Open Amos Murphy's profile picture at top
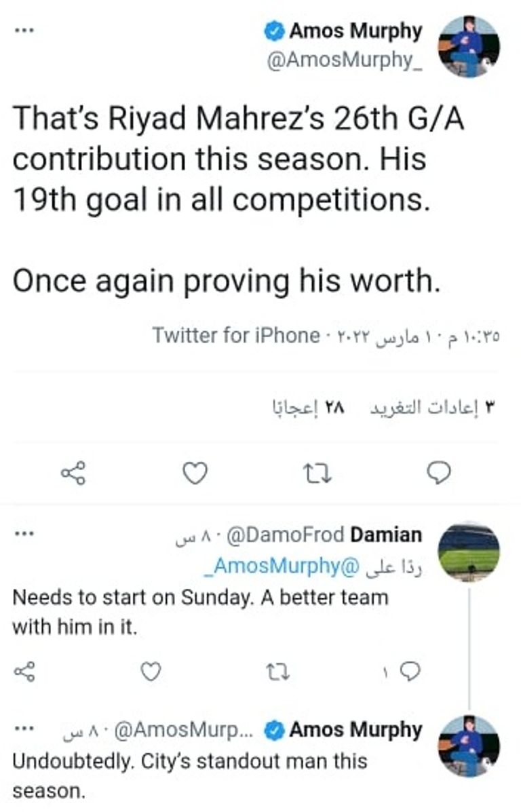The image size is (521, 812). (x=469, y=46)
